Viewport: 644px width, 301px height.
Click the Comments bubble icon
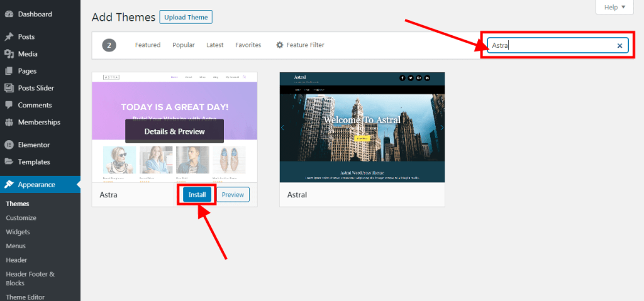tap(9, 105)
